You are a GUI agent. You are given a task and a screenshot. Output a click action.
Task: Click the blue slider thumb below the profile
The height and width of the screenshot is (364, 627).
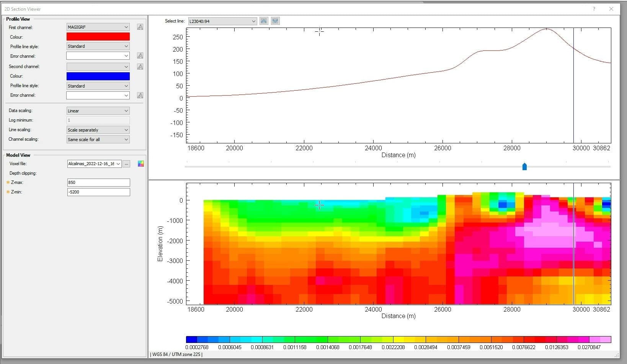click(524, 166)
